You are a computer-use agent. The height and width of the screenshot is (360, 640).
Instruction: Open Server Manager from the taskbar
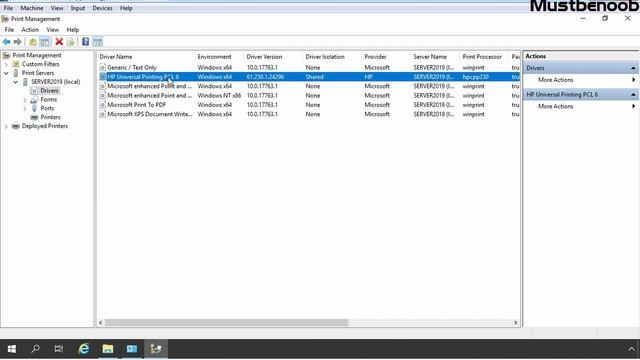click(132, 349)
